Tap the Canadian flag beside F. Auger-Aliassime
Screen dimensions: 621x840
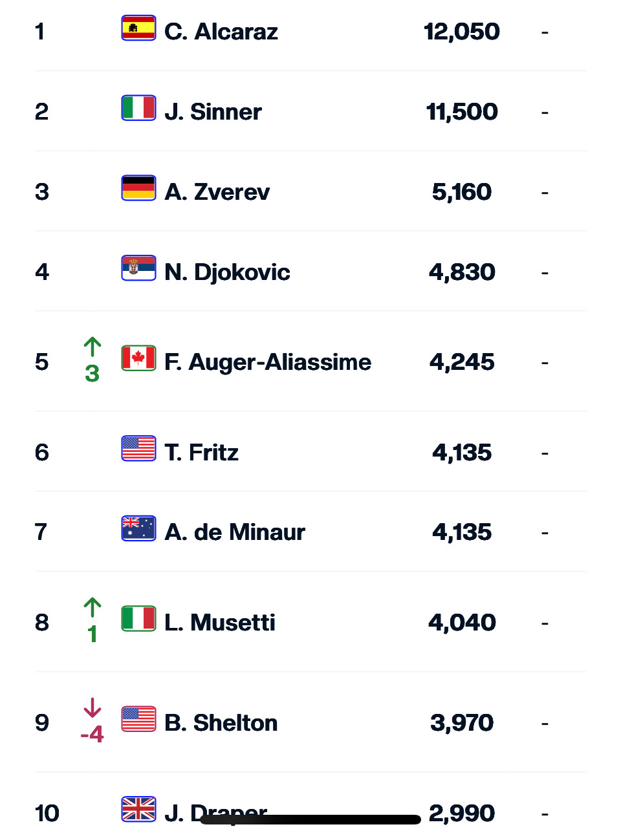[x=138, y=358]
